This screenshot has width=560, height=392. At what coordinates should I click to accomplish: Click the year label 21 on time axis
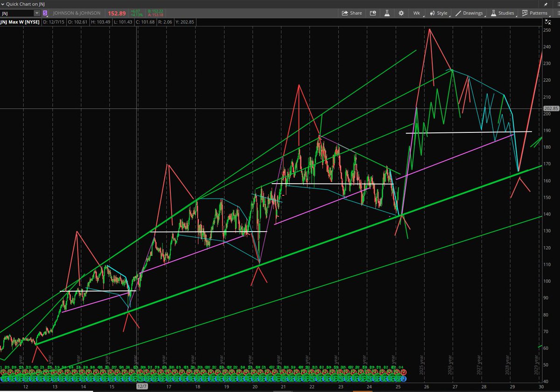(283, 386)
